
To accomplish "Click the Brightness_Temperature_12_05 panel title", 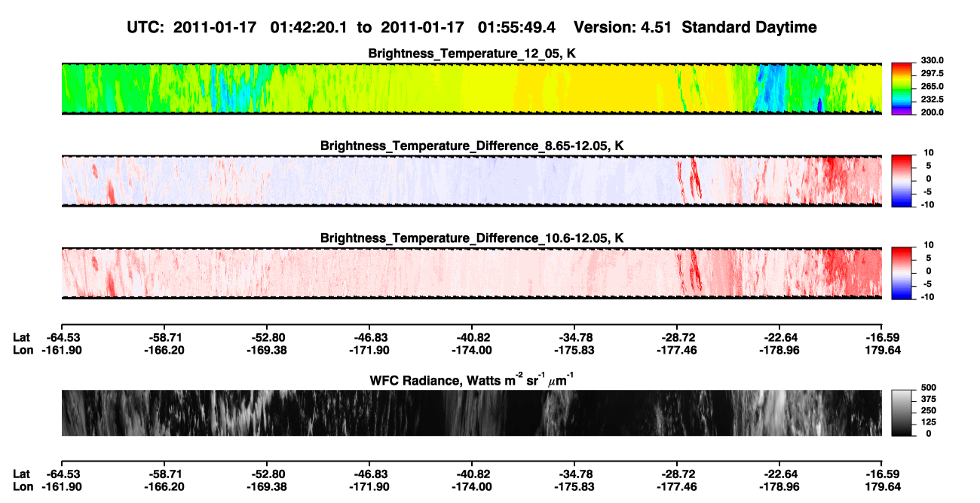I will 472,54.
